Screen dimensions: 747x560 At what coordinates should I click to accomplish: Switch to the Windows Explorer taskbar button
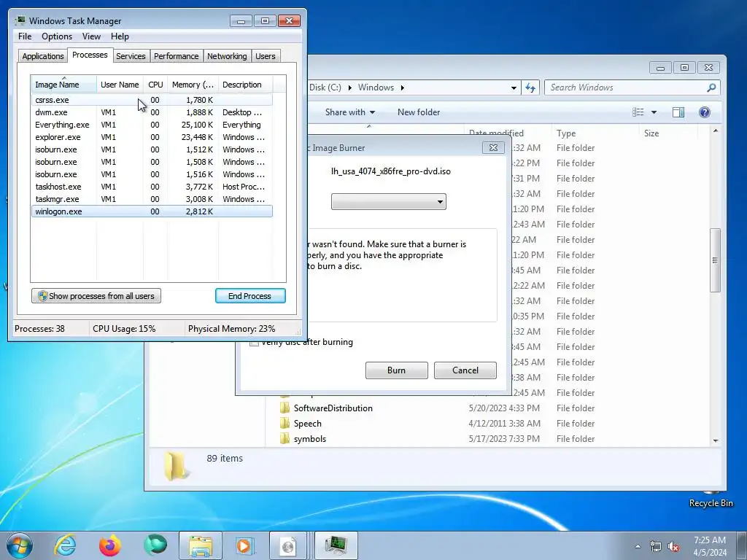[x=201, y=545]
